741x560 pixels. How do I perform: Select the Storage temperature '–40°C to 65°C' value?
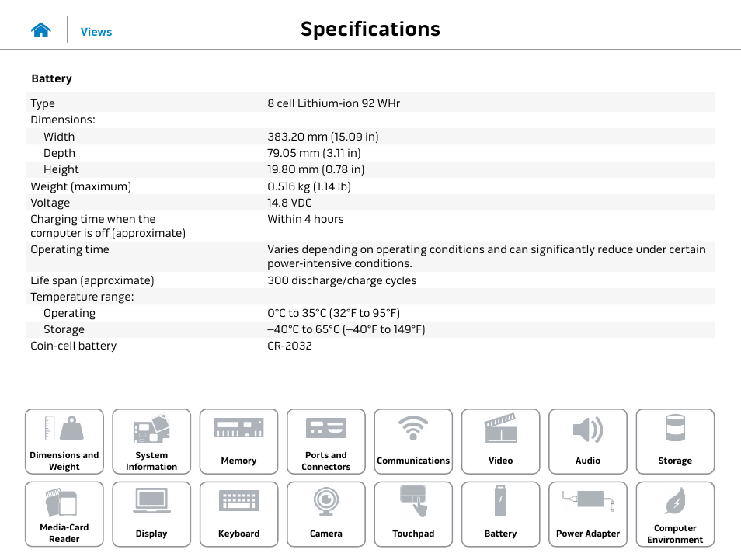[346, 329]
